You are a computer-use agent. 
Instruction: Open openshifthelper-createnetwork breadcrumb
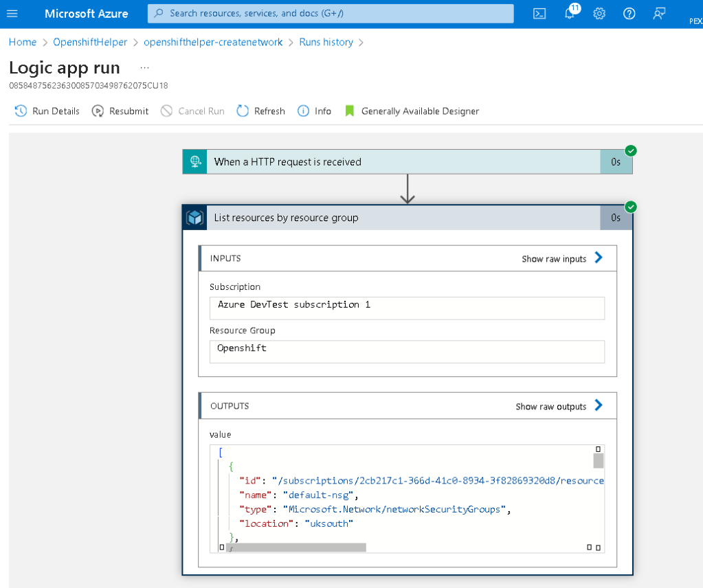[213, 42]
